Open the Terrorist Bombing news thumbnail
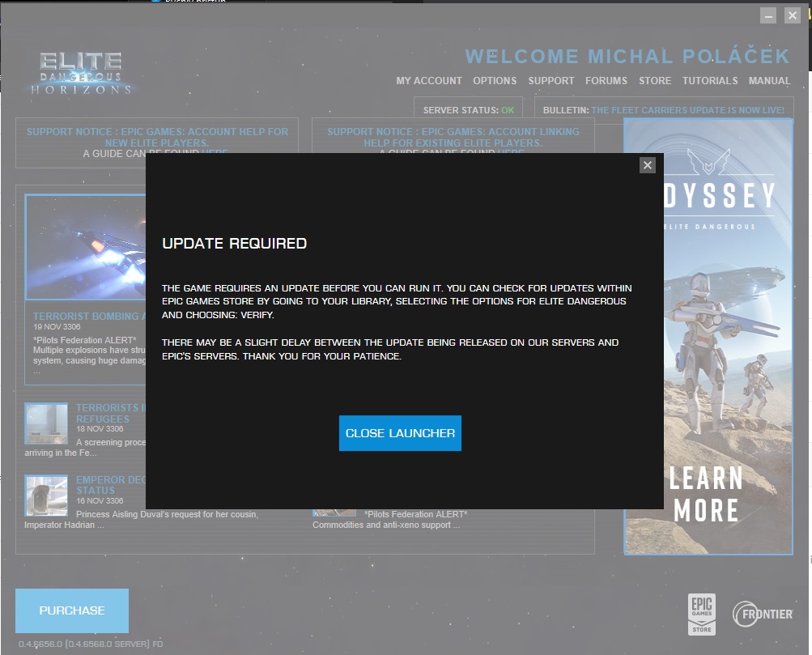Image resolution: width=812 pixels, height=655 pixels. (x=86, y=247)
